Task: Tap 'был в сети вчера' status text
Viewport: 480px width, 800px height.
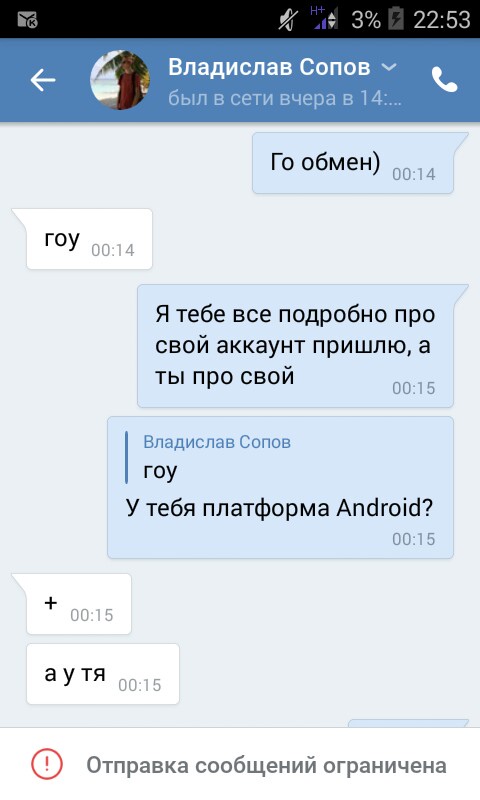Action: pos(285,97)
